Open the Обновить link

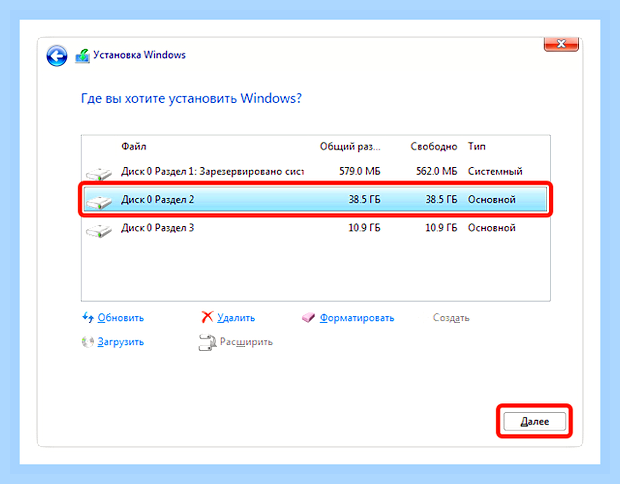tap(121, 318)
